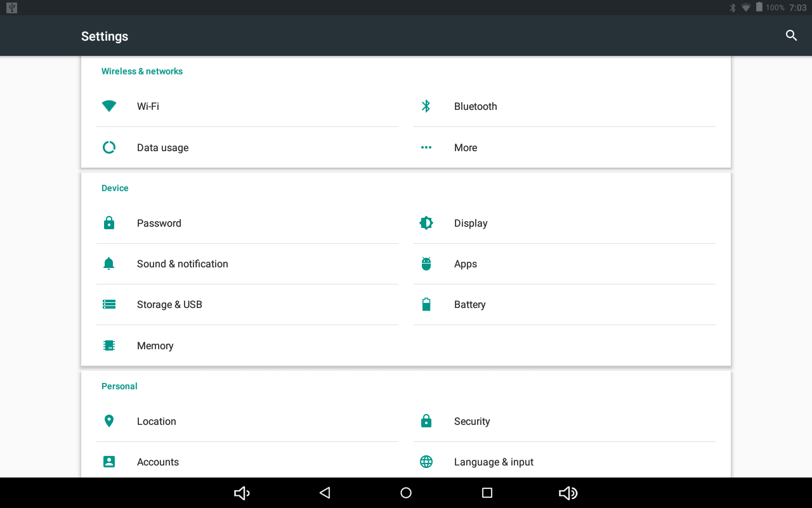
Task: Open Security settings
Action: click(565, 421)
